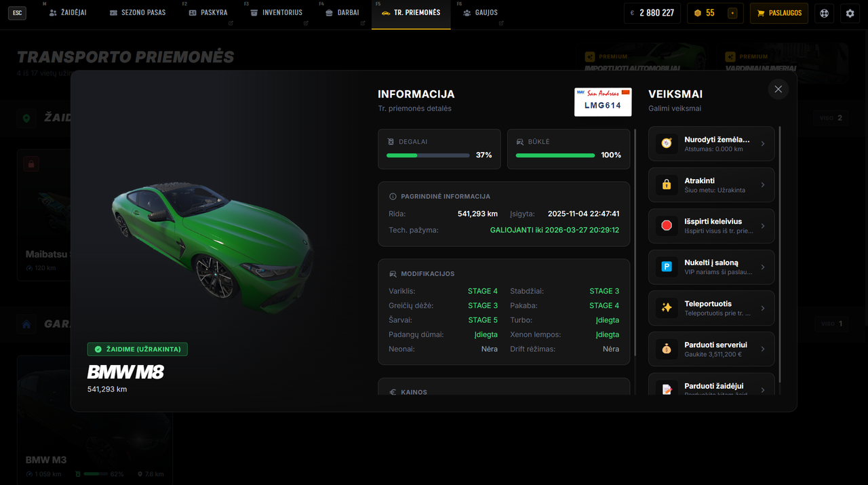Open the Paslaugos shop button
Screen dimensions: 868x485
coord(779,13)
